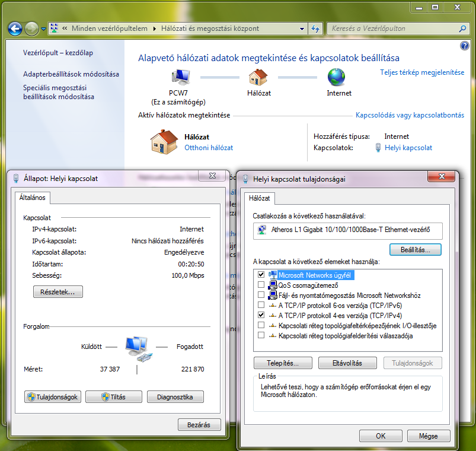Open recent pages dropdown next to forward button
Image resolution: width=476 pixels, height=451 pixels.
[x=43, y=28]
